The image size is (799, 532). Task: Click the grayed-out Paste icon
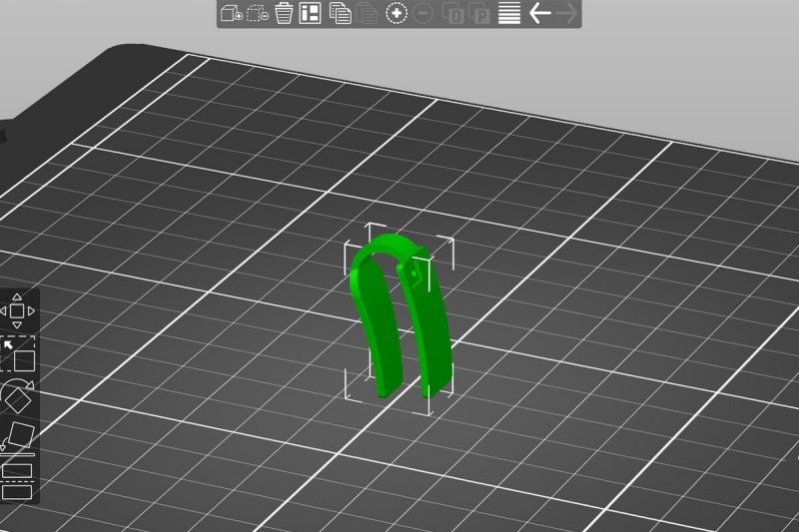tap(367, 13)
